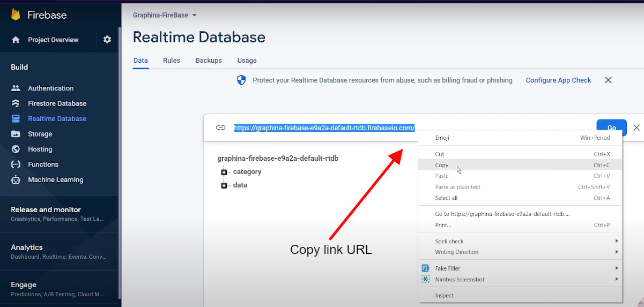Open Functions in the sidebar

click(43, 164)
